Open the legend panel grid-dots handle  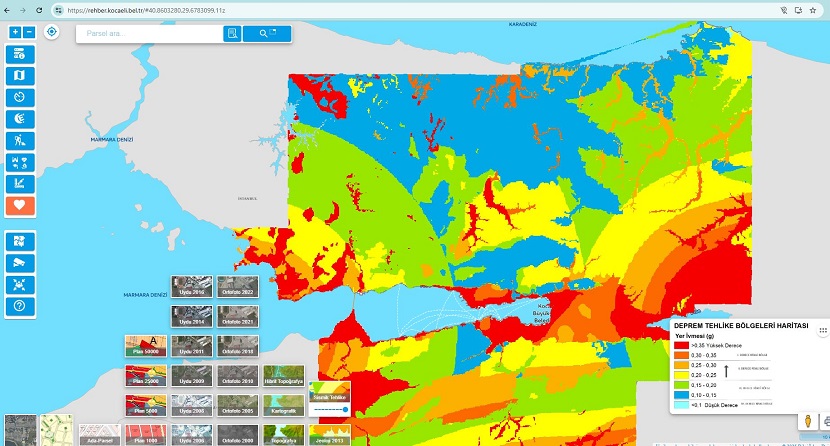coord(821,330)
